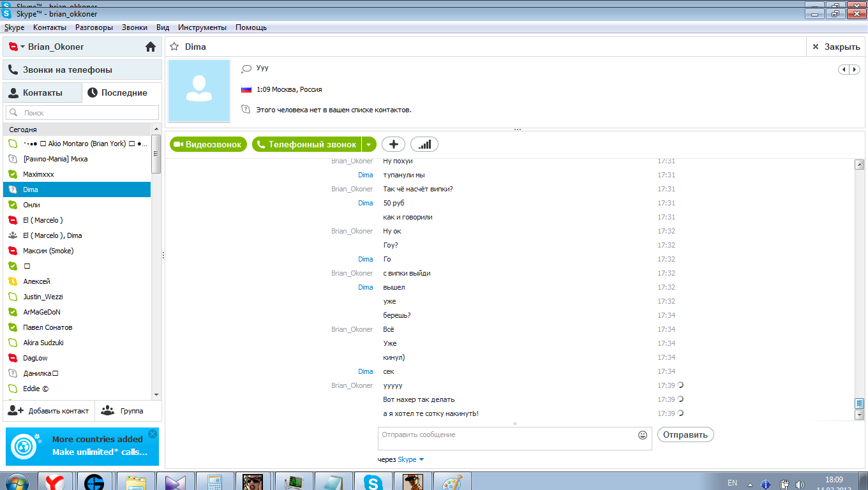Click scroll-down arrow of the contact list scrollbar
Screen dimensions: 868x490
click(156, 395)
